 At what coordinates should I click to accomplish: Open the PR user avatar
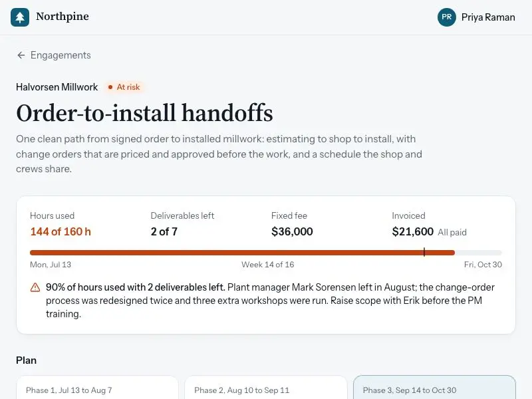tap(446, 17)
